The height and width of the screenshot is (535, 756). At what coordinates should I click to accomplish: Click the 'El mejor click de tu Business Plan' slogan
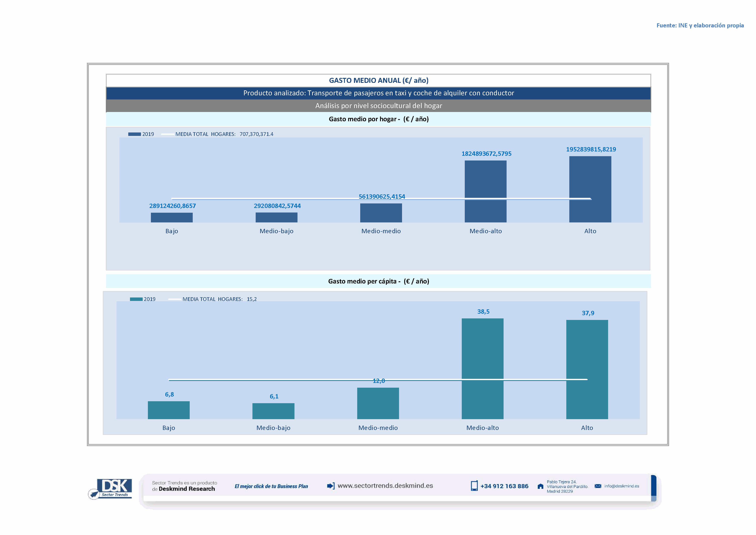click(271, 486)
